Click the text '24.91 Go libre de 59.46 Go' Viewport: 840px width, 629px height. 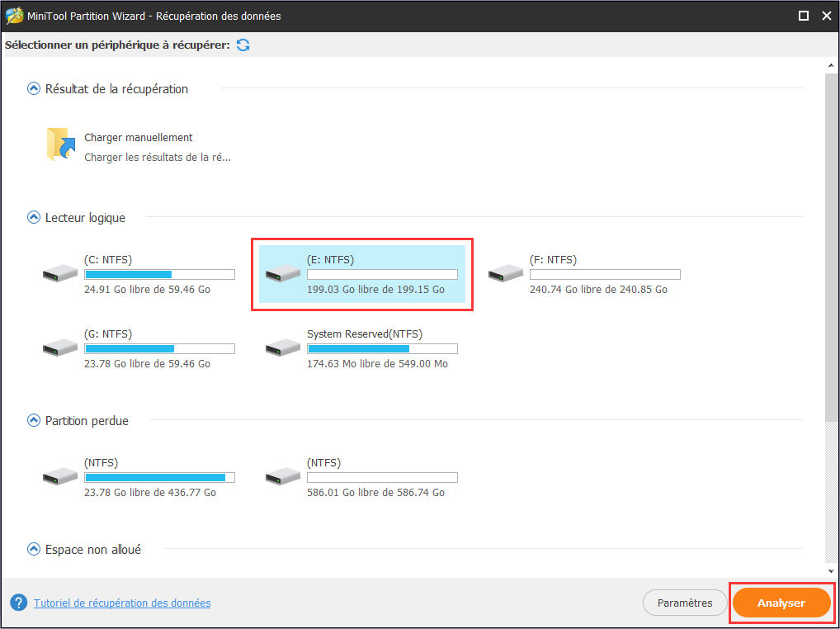148,289
